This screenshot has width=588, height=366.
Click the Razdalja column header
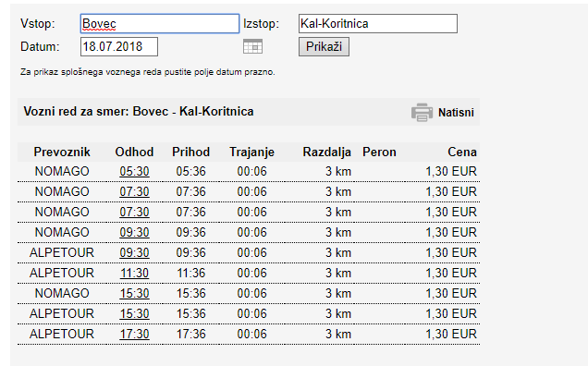click(327, 152)
